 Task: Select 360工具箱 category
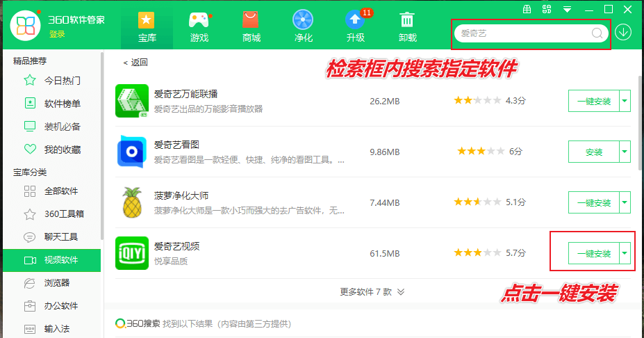pyautogui.click(x=64, y=214)
